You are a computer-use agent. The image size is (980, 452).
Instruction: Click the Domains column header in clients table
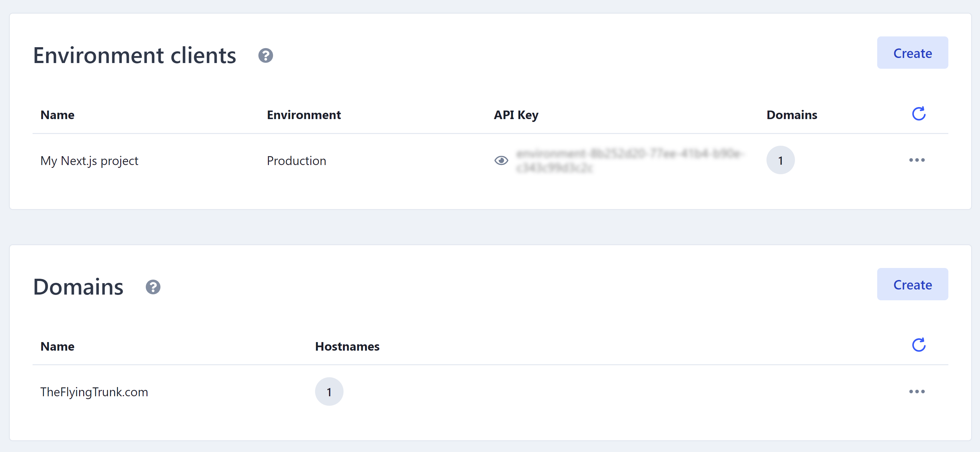click(x=792, y=115)
